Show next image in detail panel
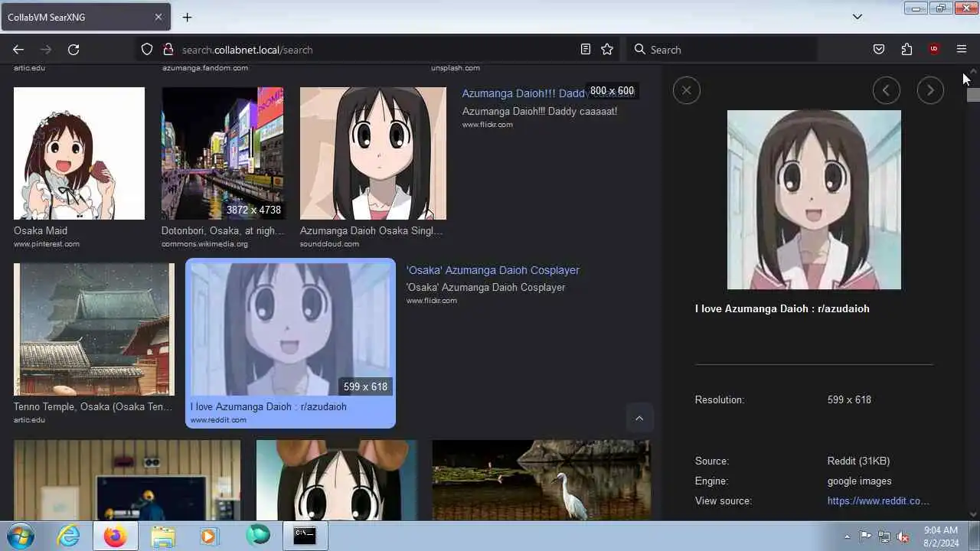This screenshot has height=551, width=980. tap(930, 90)
